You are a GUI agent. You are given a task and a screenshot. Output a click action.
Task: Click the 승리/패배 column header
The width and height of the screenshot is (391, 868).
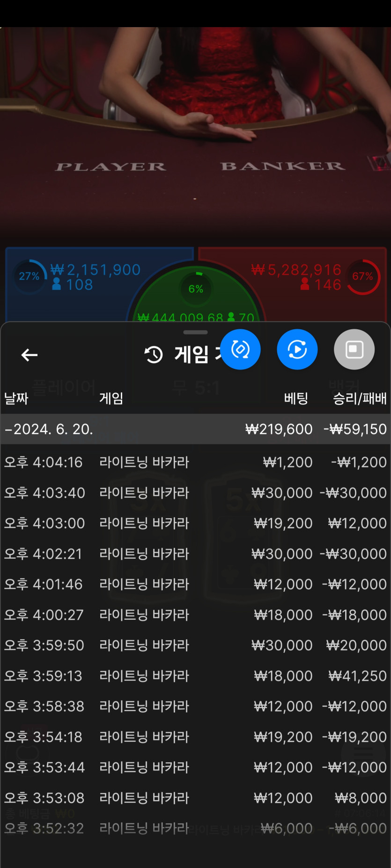(359, 398)
